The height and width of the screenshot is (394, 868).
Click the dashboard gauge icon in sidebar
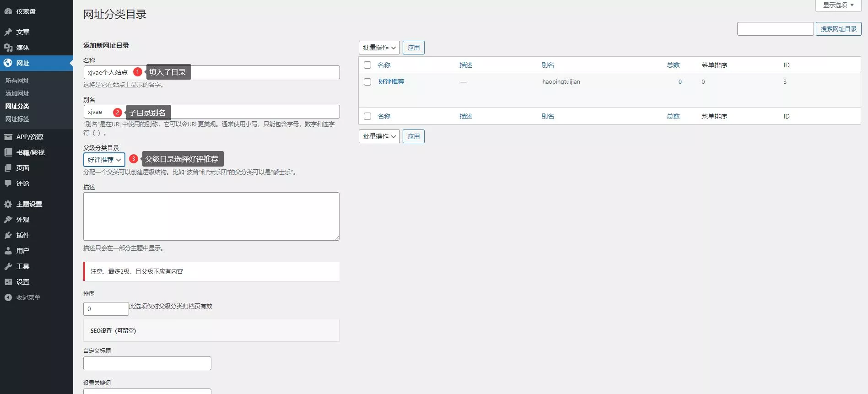coord(8,11)
